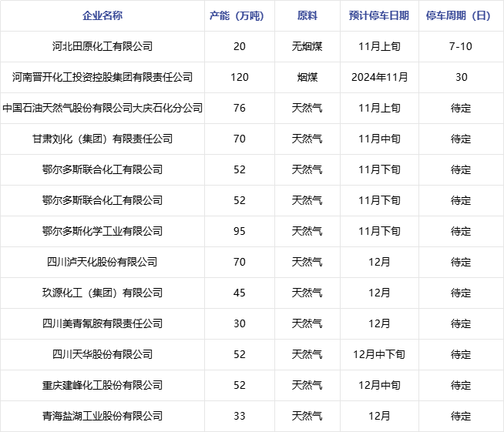This screenshot has height=432, width=504.
Task: Click capacity value 33 for 青海盐湖工业
Action: tap(240, 417)
